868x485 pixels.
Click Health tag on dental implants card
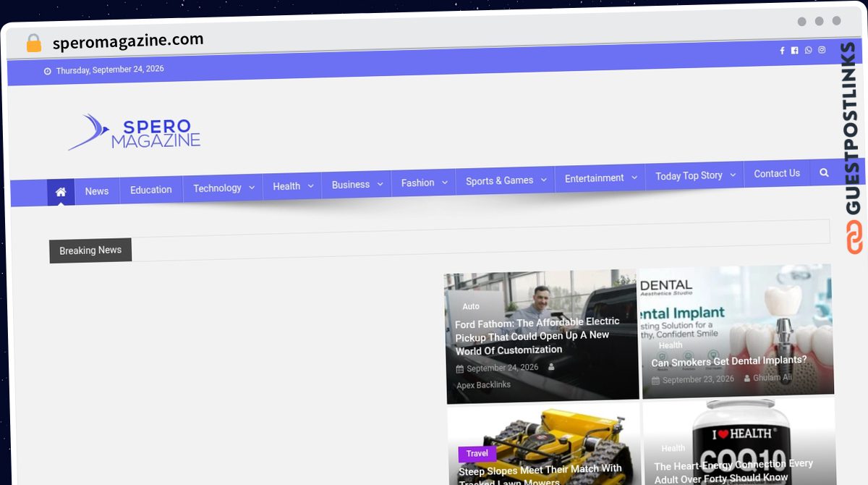point(671,346)
